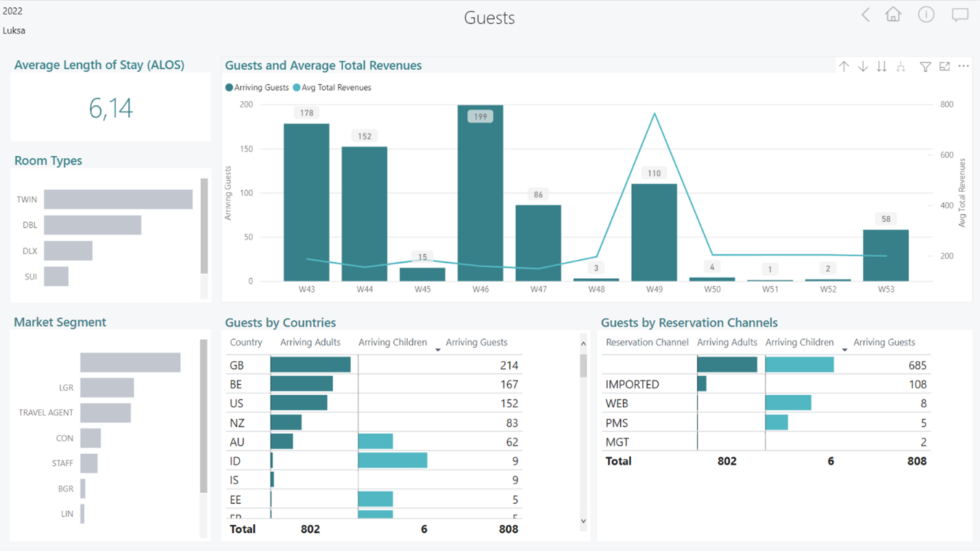
Task: Open the Home page icon
Action: (893, 15)
